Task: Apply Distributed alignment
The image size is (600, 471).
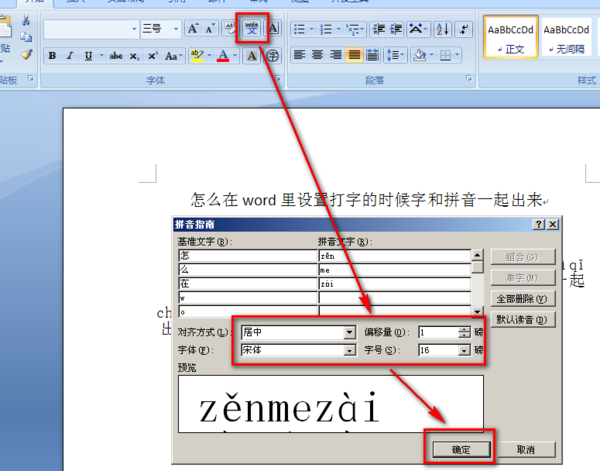Action: pyautogui.click(x=372, y=55)
